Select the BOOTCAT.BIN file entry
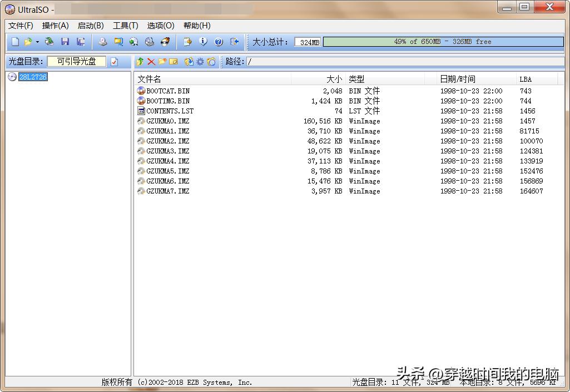This screenshot has height=392, width=570. [x=168, y=90]
